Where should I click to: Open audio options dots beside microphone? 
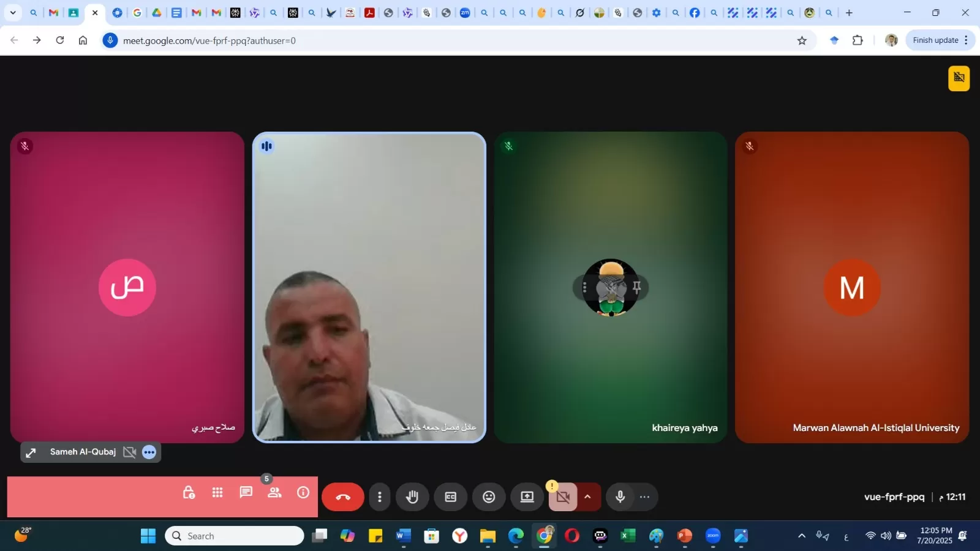(645, 497)
